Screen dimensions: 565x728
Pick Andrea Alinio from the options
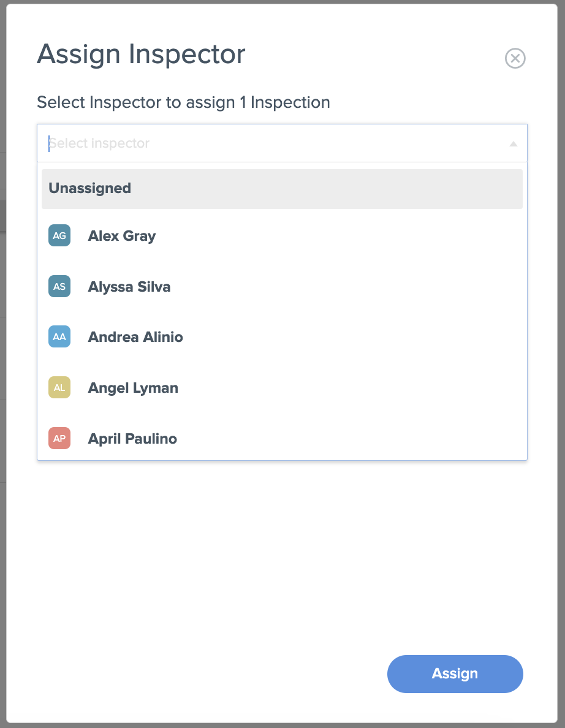point(135,336)
